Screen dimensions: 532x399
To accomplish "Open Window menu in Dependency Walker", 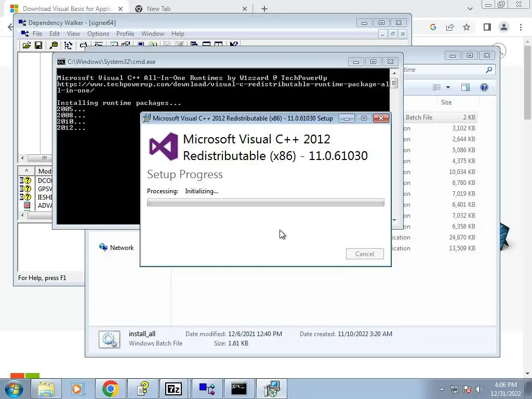I will coord(153,34).
